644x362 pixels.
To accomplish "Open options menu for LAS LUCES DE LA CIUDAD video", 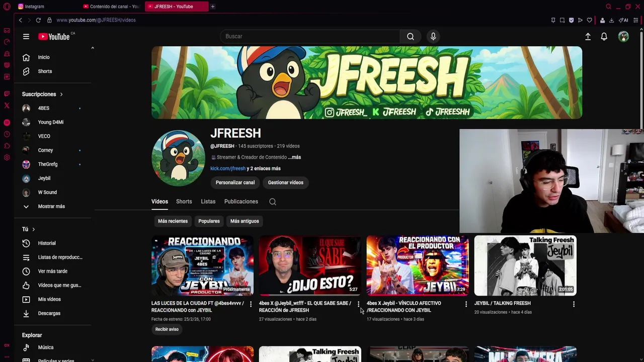I will 251,304.
